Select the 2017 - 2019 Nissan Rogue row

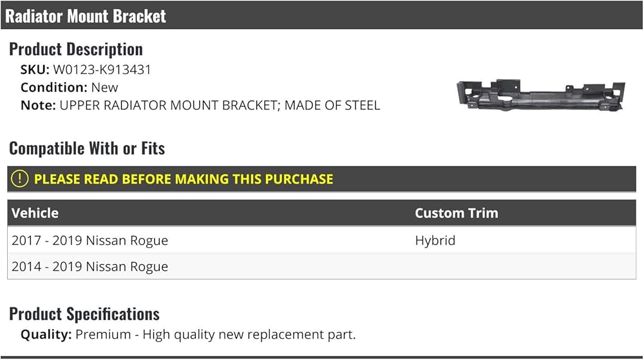coord(321,240)
